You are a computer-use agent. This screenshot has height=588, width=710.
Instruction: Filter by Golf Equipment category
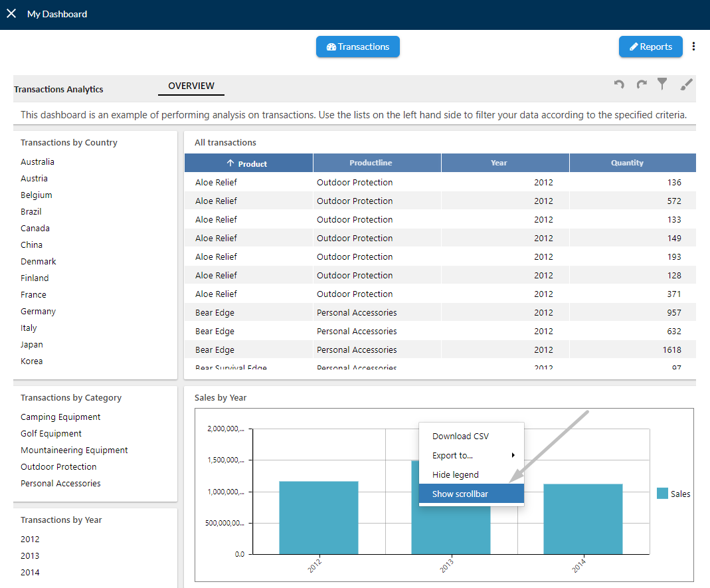pos(50,433)
